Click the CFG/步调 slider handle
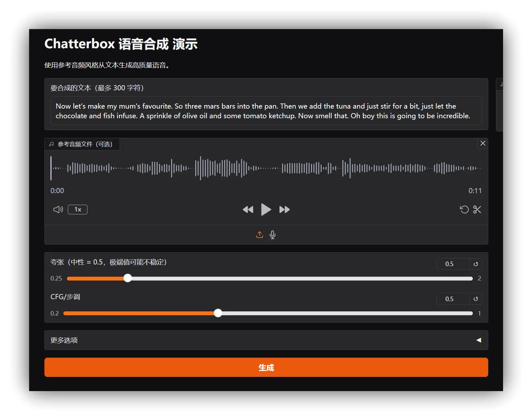 point(218,313)
